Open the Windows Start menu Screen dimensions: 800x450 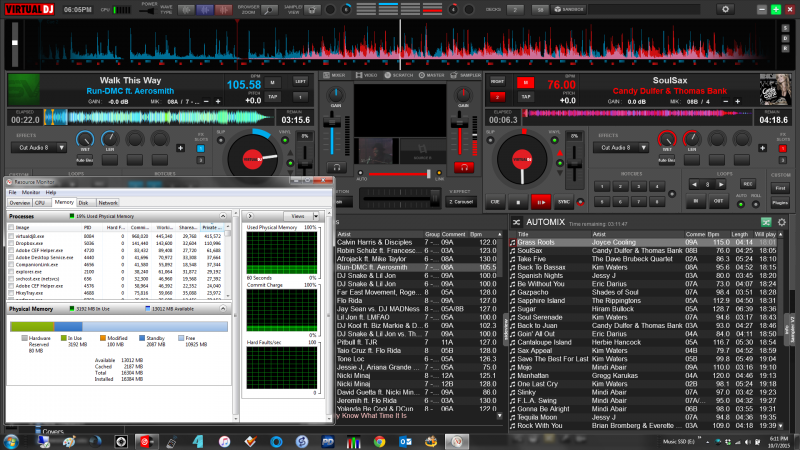click(x=11, y=441)
